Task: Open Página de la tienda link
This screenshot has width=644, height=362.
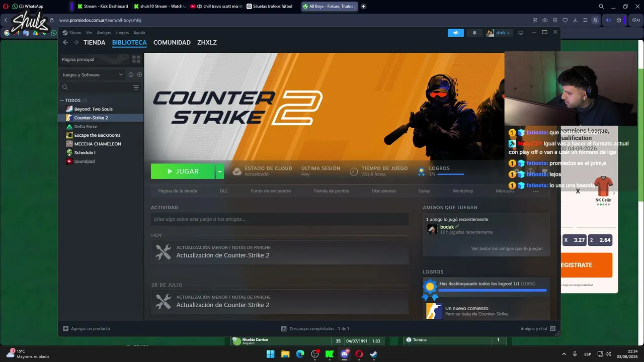Action: [x=178, y=191]
